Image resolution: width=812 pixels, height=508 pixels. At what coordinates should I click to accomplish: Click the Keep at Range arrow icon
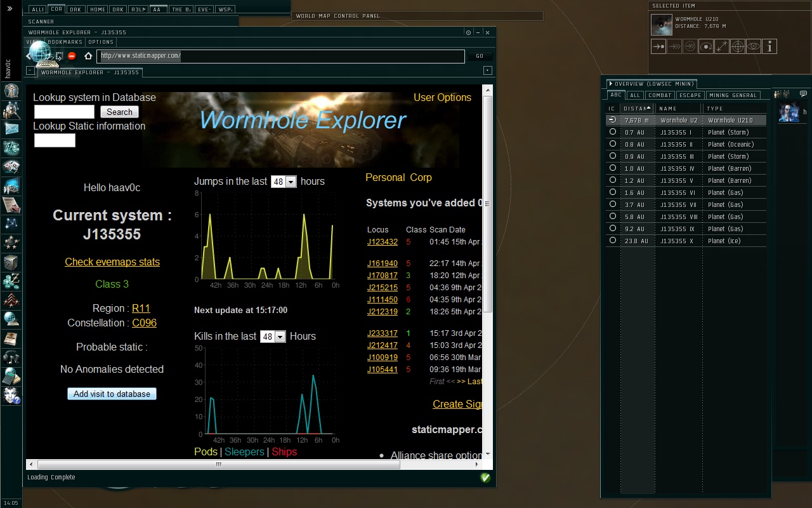(721, 46)
